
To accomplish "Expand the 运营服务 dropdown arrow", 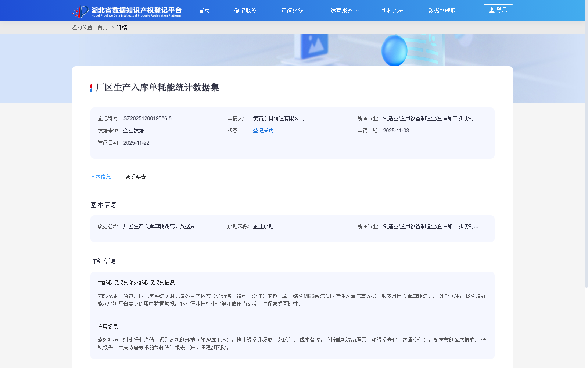I will (357, 11).
